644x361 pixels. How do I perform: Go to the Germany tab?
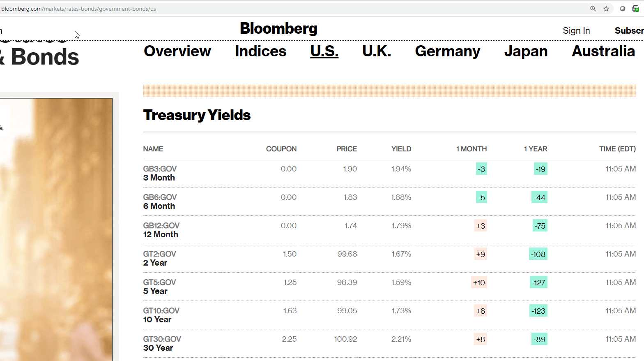(447, 51)
